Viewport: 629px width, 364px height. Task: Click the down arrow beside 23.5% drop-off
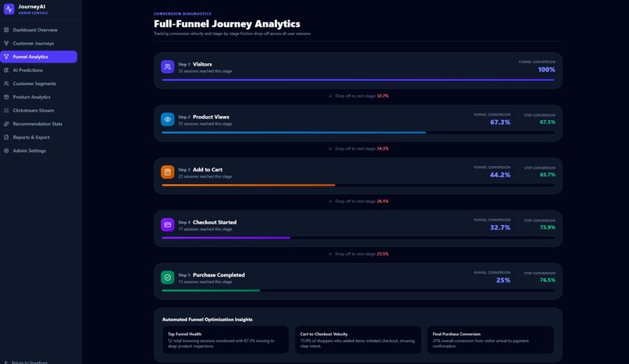tap(330, 254)
